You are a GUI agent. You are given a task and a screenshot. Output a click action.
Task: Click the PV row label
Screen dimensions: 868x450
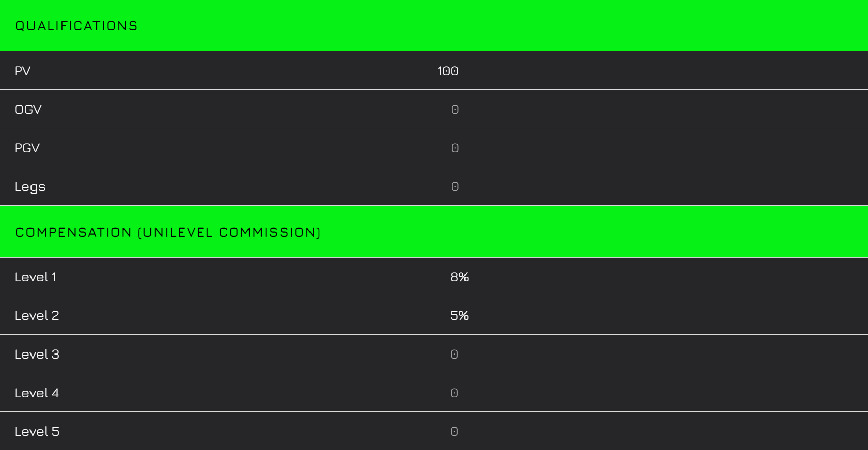click(23, 71)
